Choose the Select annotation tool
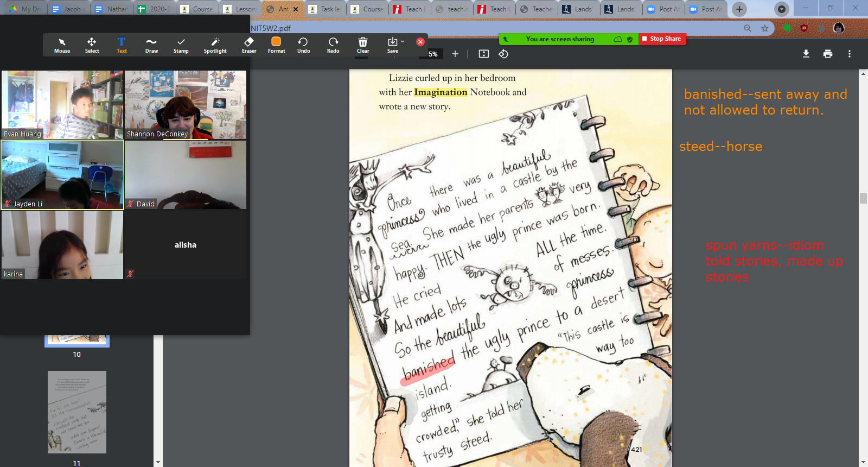The image size is (868, 467). 92,45
